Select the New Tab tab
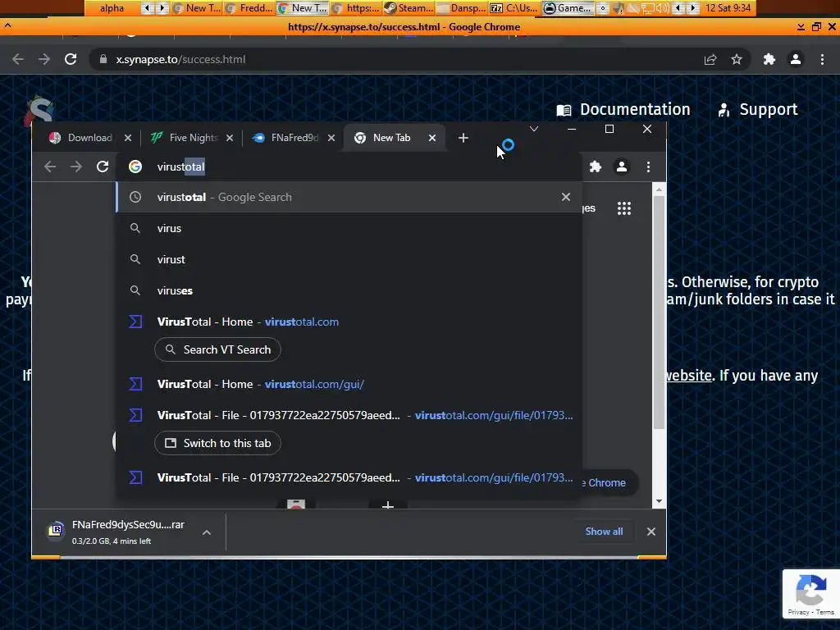Screen dimensions: 840x630 [x=391, y=138]
